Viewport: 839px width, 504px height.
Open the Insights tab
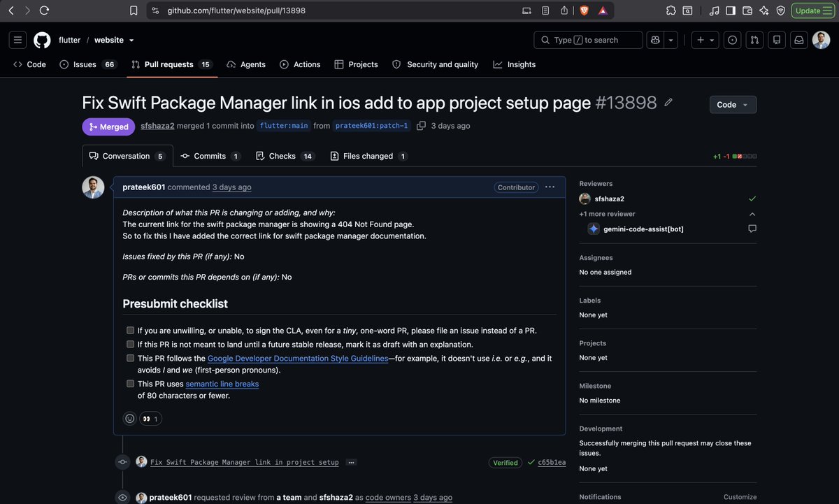(515, 64)
